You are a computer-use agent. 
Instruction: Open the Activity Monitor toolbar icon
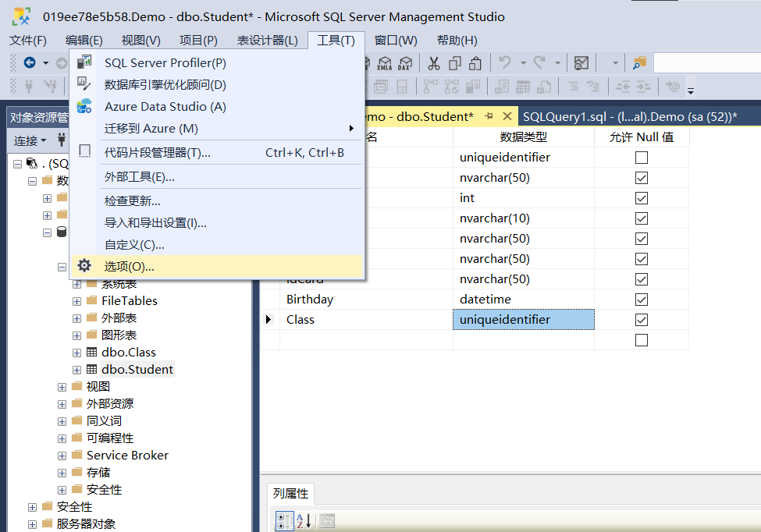[581, 63]
